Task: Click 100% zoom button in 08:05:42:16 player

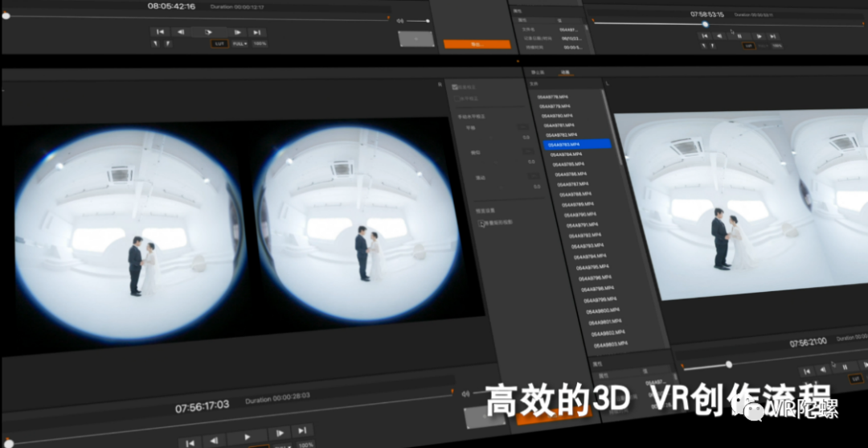Action: (260, 43)
